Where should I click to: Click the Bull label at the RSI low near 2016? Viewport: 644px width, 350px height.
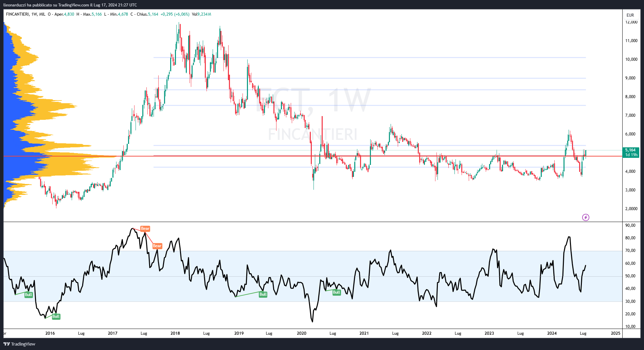coord(56,316)
